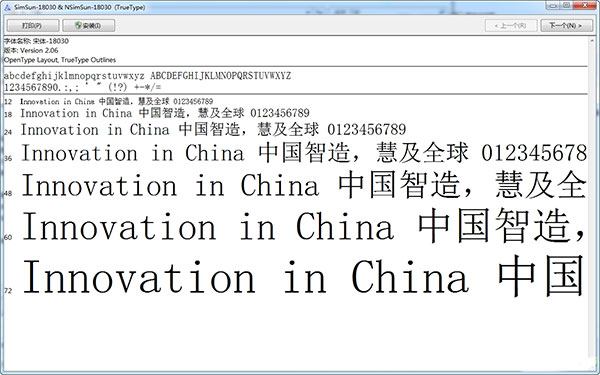Click the shield icon on Install button
Viewport: 600px width, 375px height.
click(78, 26)
